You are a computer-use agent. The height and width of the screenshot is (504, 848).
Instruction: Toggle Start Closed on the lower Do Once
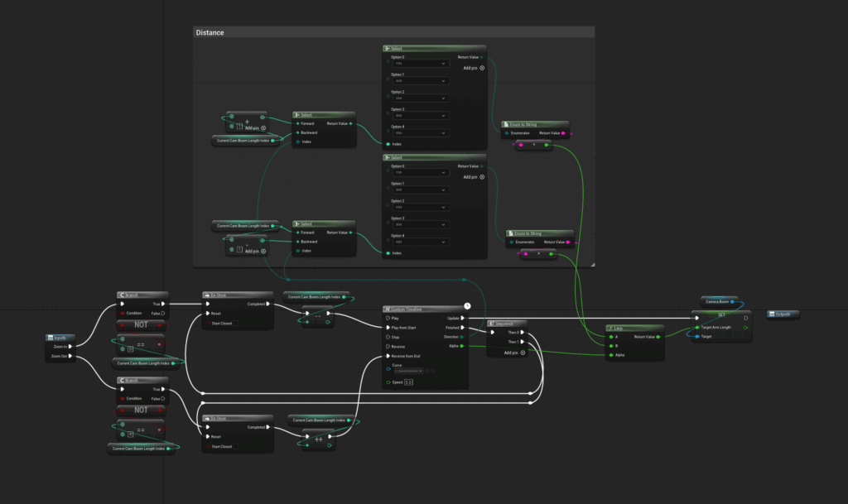pyautogui.click(x=237, y=446)
